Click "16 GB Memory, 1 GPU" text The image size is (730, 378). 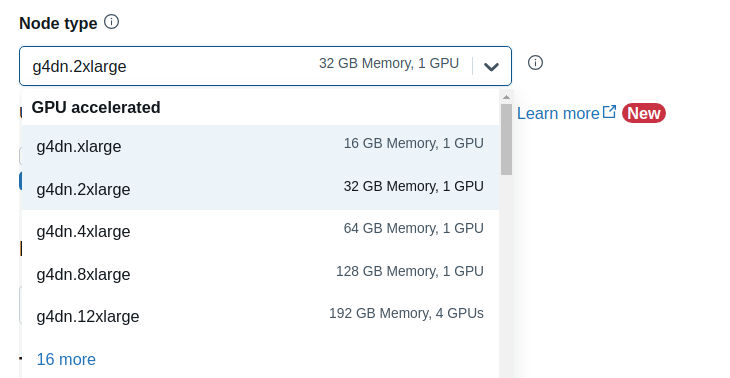click(413, 143)
